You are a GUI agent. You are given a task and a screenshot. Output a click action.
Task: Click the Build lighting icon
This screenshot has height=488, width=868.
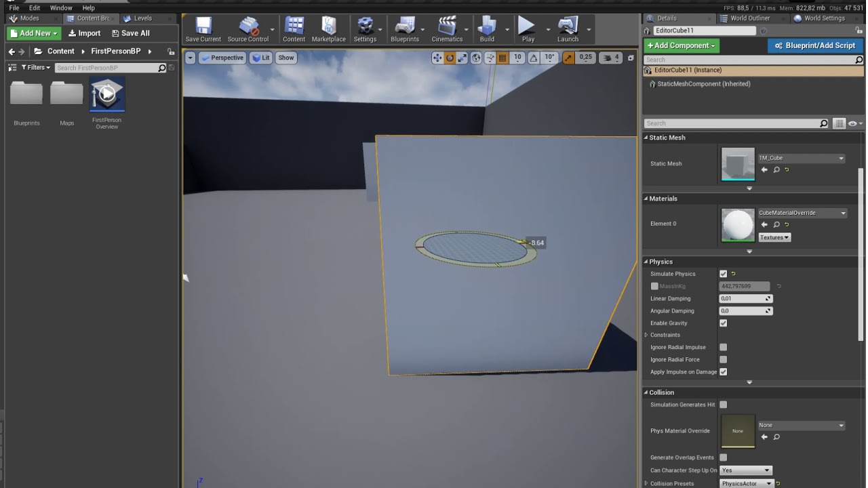(487, 30)
